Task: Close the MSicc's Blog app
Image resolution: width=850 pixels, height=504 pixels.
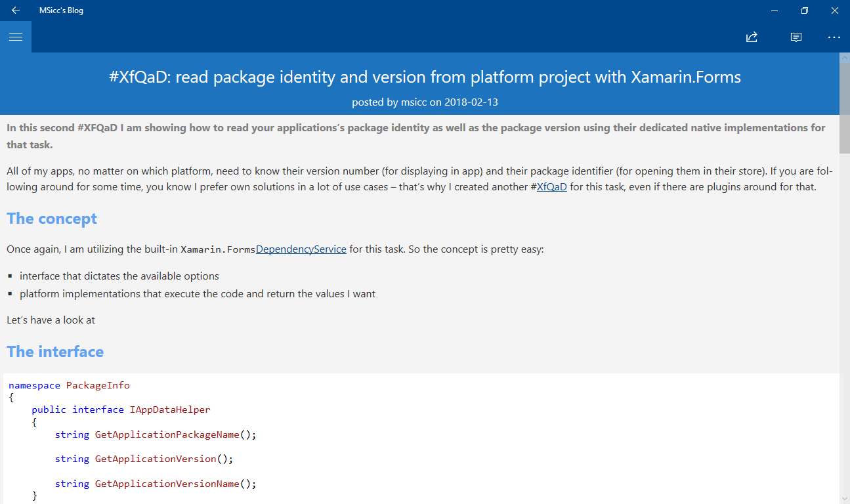Action: (835, 10)
